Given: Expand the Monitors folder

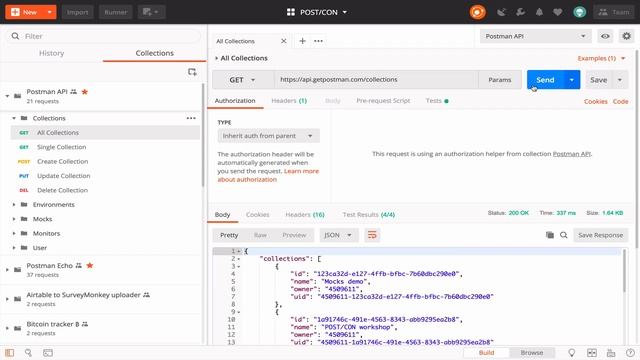Looking at the screenshot, I should coord(14,233).
